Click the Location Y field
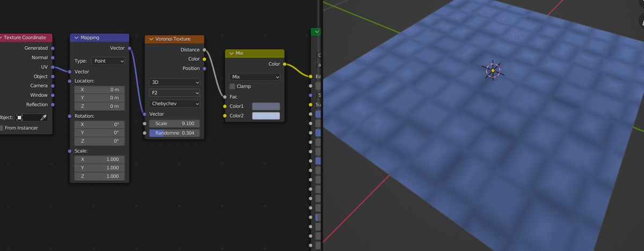The image size is (644, 251). pyautogui.click(x=99, y=98)
